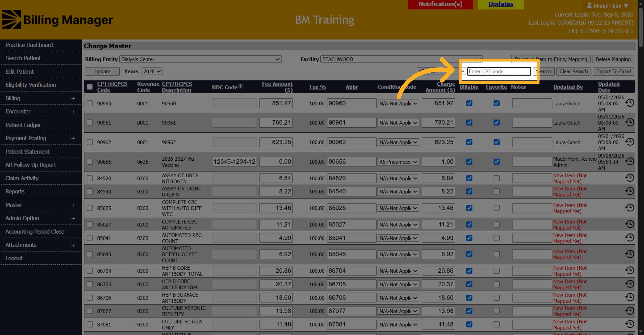
Task: Open history icon for row 90962
Action: [x=630, y=142]
